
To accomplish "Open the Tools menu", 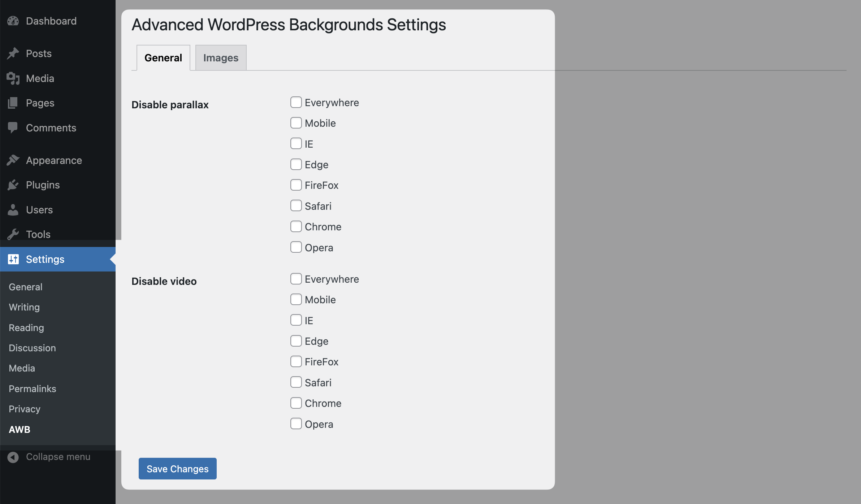I will (x=38, y=234).
